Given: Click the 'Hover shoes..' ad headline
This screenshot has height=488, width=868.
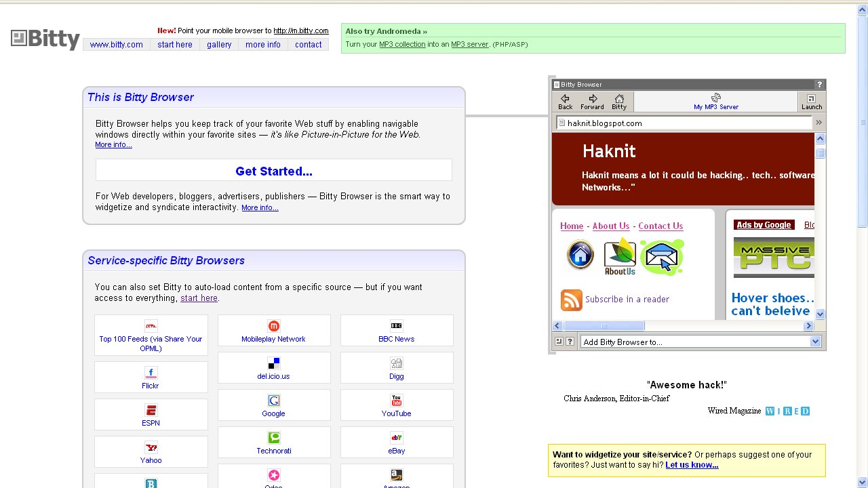Looking at the screenshot, I should coord(772,298).
